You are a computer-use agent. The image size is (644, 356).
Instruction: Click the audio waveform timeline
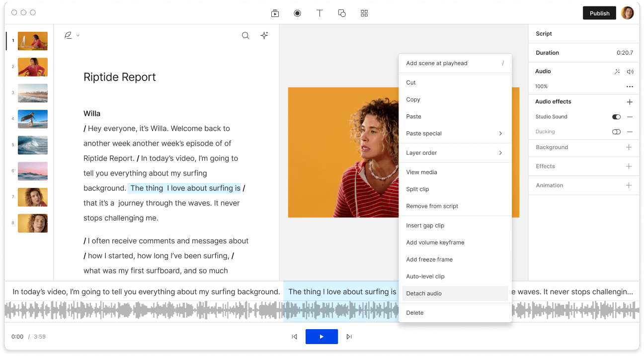(149, 311)
